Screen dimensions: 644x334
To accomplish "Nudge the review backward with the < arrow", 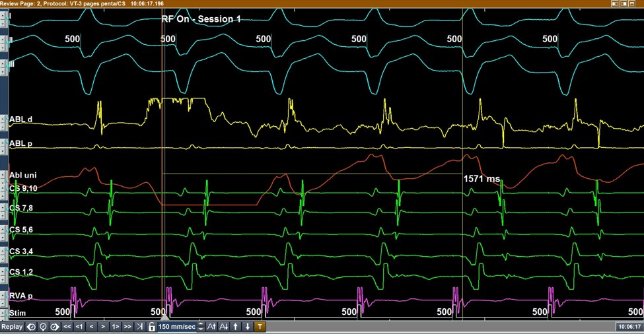I will 91,327.
